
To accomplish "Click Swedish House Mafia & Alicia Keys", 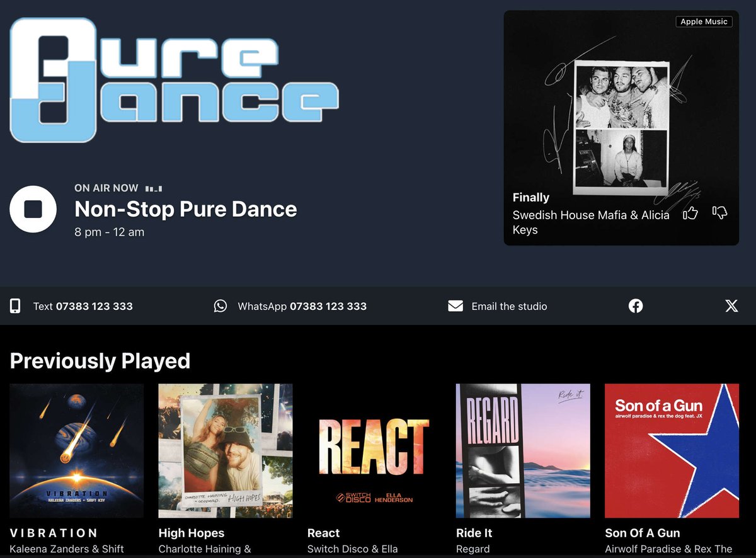I will [x=591, y=222].
